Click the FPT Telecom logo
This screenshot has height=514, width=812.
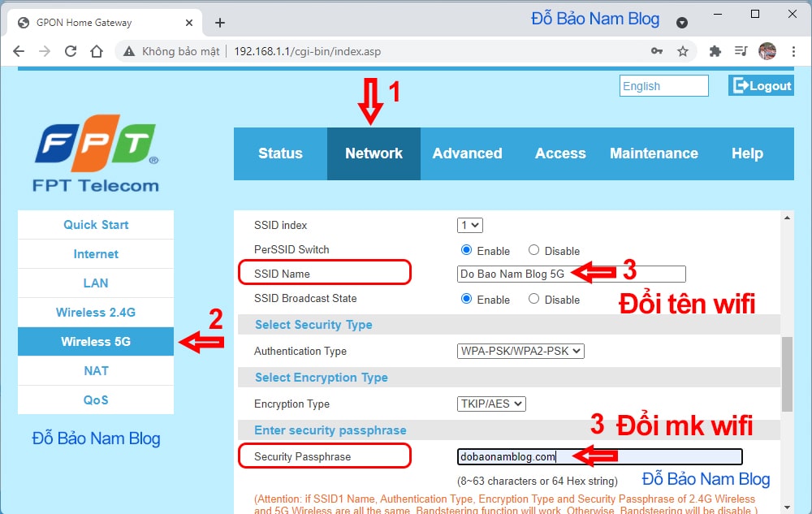click(96, 154)
